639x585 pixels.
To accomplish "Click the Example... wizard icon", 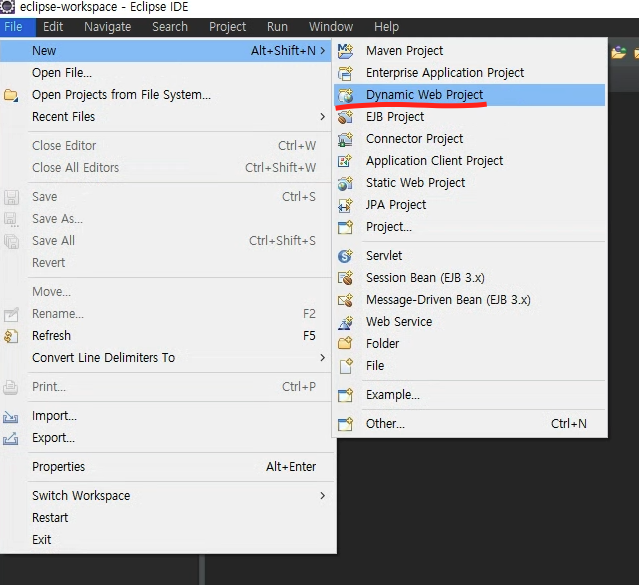I will pyautogui.click(x=345, y=395).
